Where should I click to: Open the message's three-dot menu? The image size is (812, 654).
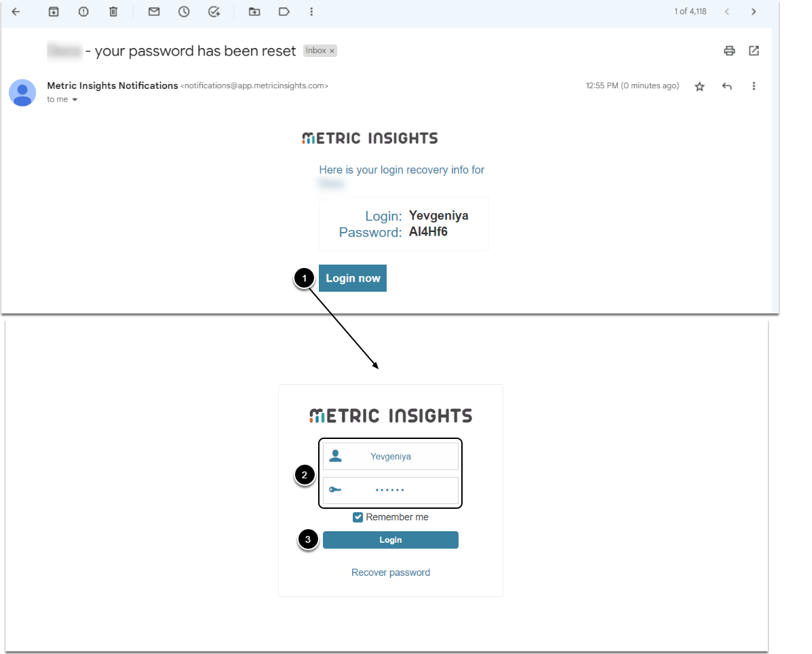[754, 86]
